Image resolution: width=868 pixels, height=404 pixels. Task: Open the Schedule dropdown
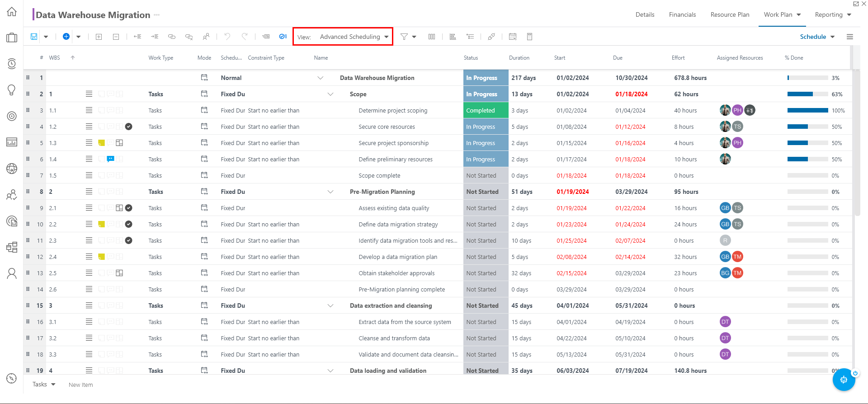pos(817,37)
